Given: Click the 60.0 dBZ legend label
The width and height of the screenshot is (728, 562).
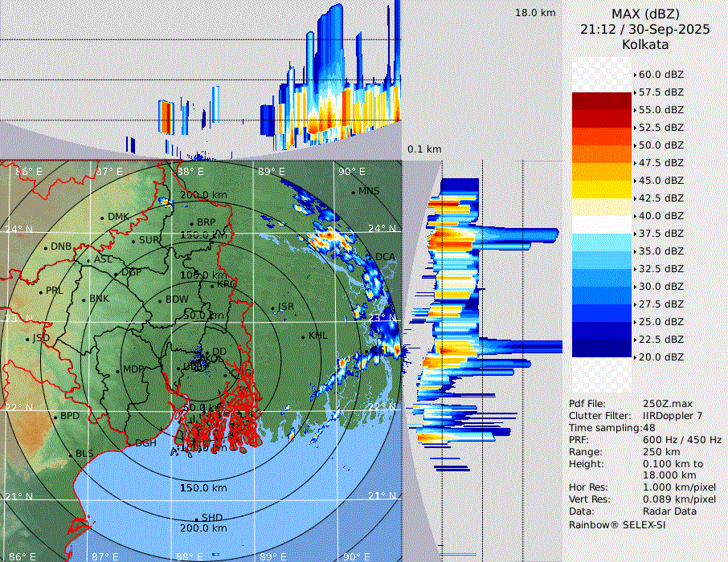Looking at the screenshot, I should coord(661,74).
